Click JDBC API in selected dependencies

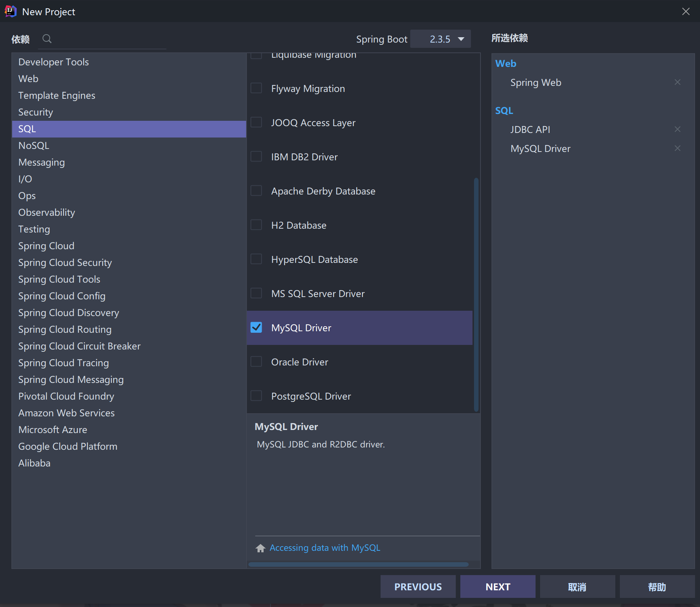coord(530,130)
